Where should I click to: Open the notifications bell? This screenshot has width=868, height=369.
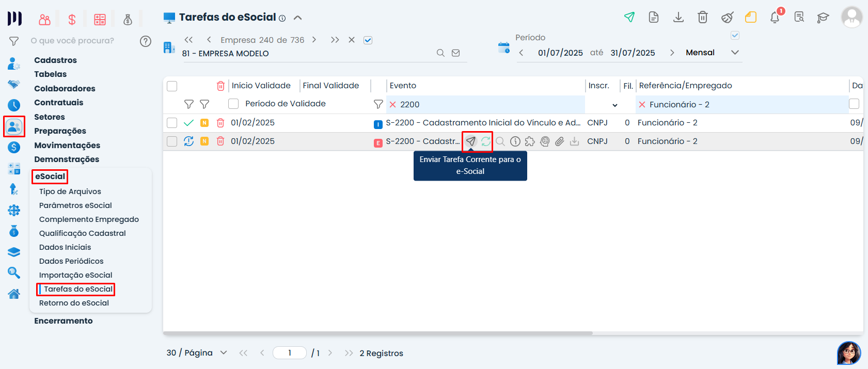click(775, 18)
